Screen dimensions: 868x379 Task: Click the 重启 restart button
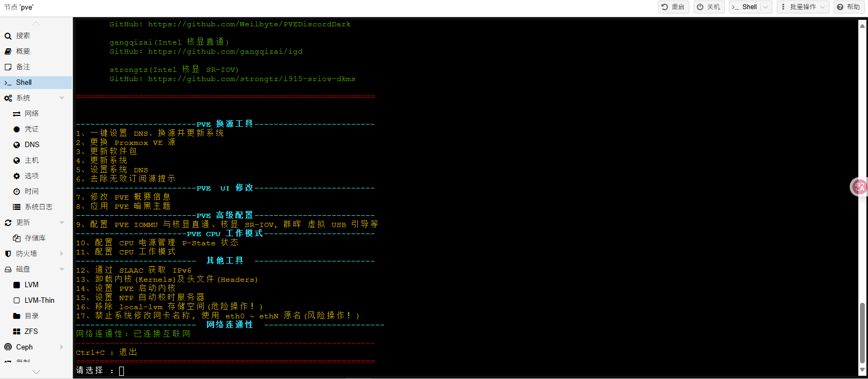click(x=674, y=7)
